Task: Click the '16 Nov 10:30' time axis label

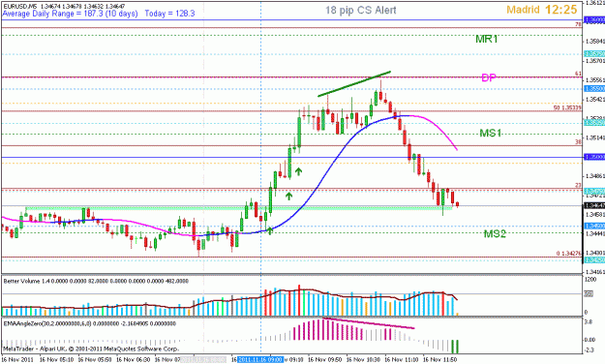Action: point(363,360)
